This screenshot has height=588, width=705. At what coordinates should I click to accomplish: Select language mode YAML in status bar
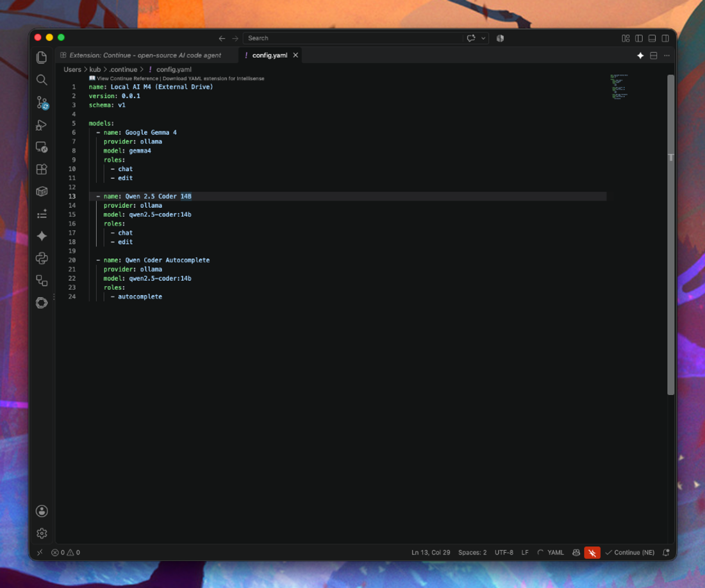click(x=555, y=553)
